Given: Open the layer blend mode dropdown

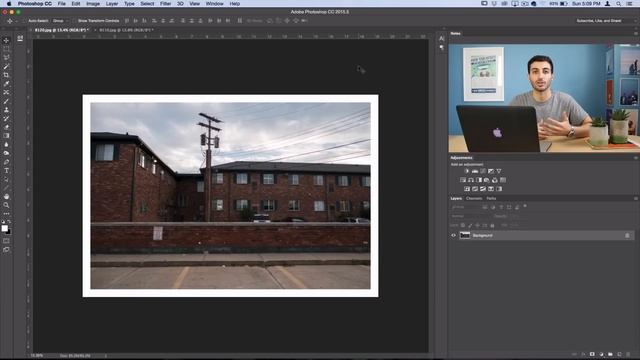Looking at the screenshot, I should (x=469, y=216).
